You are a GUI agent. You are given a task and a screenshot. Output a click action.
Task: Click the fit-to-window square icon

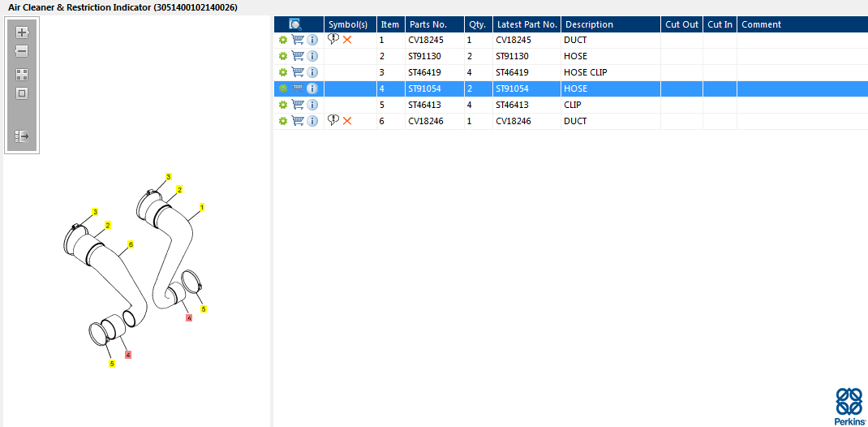[x=22, y=93]
